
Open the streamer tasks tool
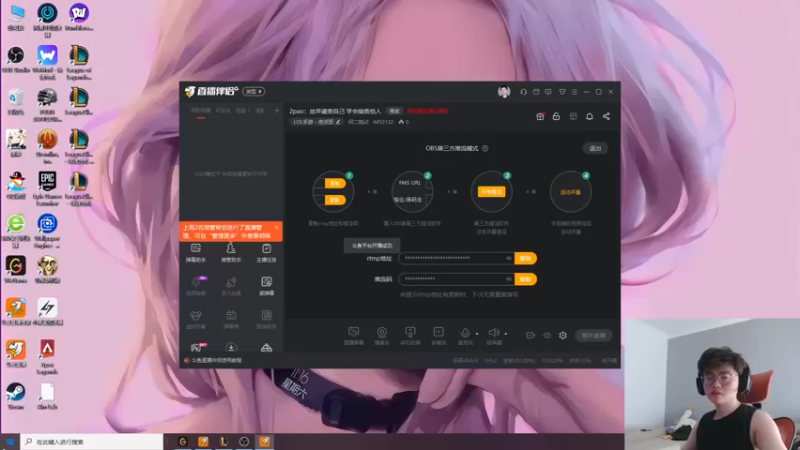point(266,253)
